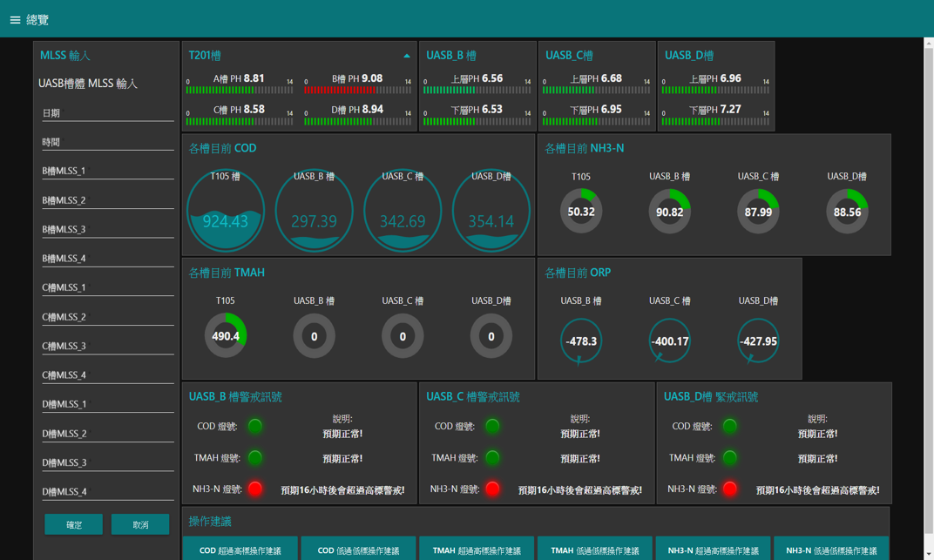
Task: Click UASB_C COD green indicator light
Action: tap(492, 426)
